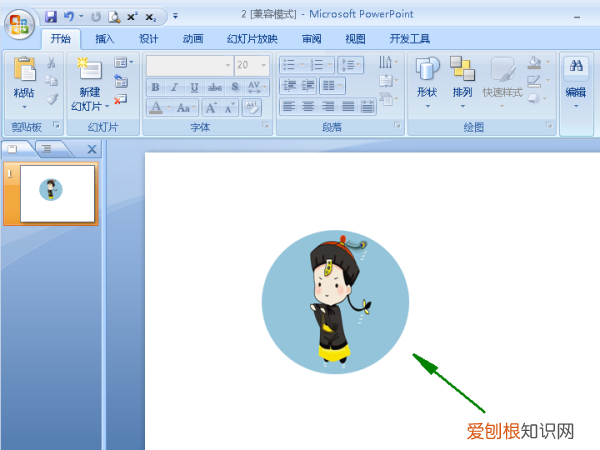
Task: Toggle strikethrough formatting
Action: click(x=215, y=87)
